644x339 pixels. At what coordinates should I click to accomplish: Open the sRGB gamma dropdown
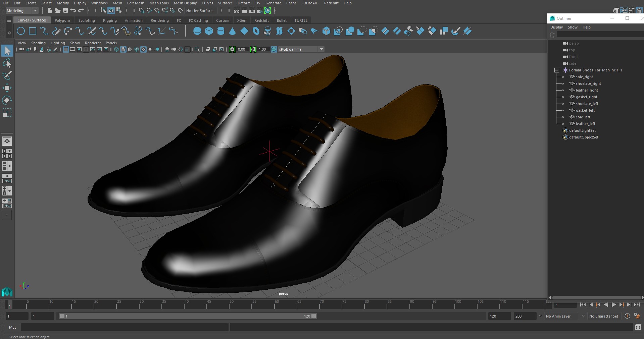pos(301,49)
